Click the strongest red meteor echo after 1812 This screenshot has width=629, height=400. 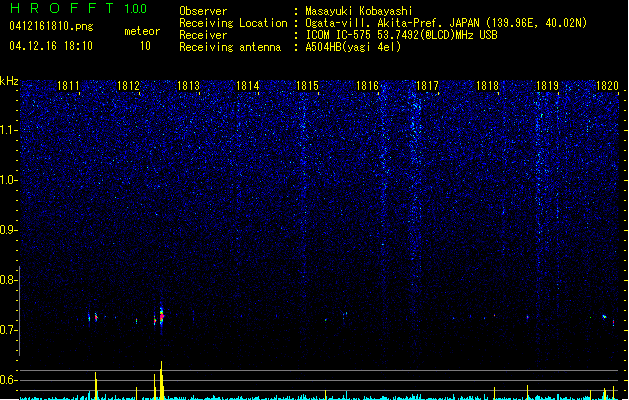coord(162,316)
